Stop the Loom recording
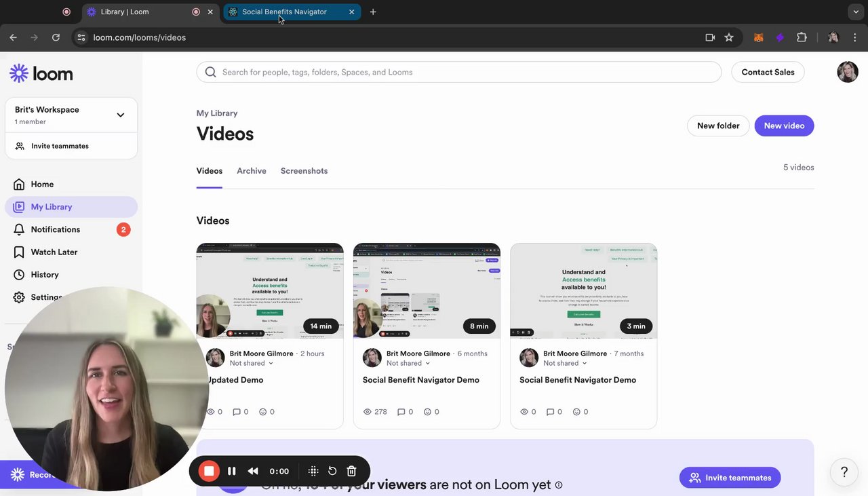 [209, 471]
